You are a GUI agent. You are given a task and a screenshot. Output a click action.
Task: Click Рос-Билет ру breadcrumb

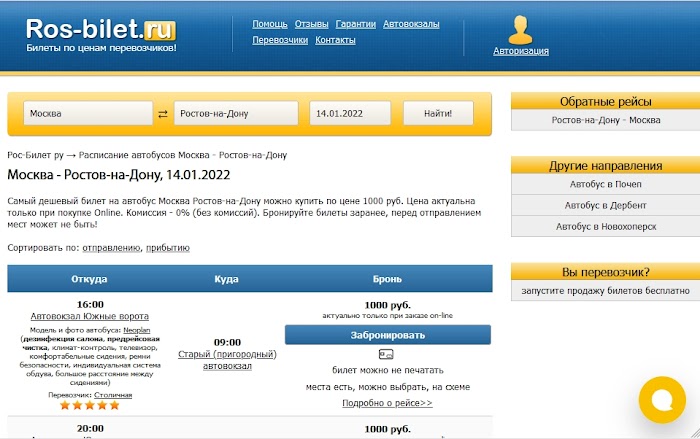coord(35,155)
